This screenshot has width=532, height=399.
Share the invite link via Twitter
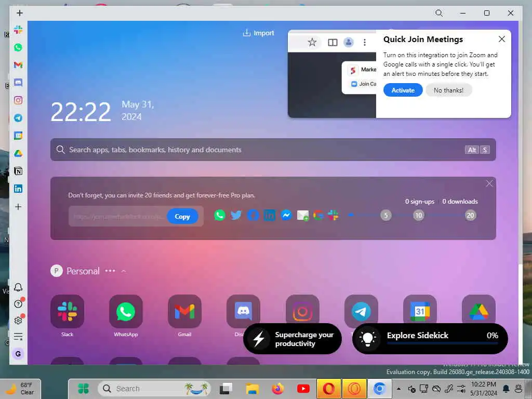tap(236, 215)
